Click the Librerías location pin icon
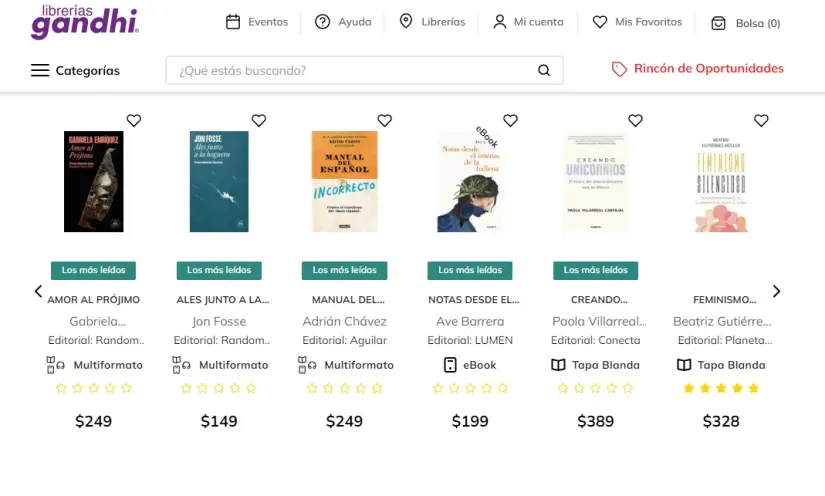The height and width of the screenshot is (496, 825). coord(406,22)
